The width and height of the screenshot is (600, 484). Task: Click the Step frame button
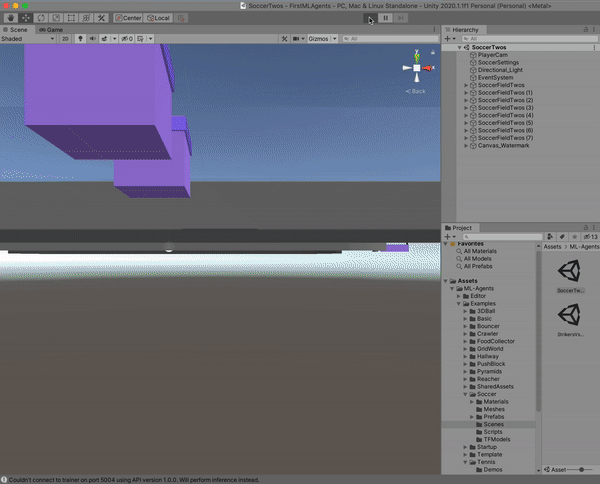[401, 18]
